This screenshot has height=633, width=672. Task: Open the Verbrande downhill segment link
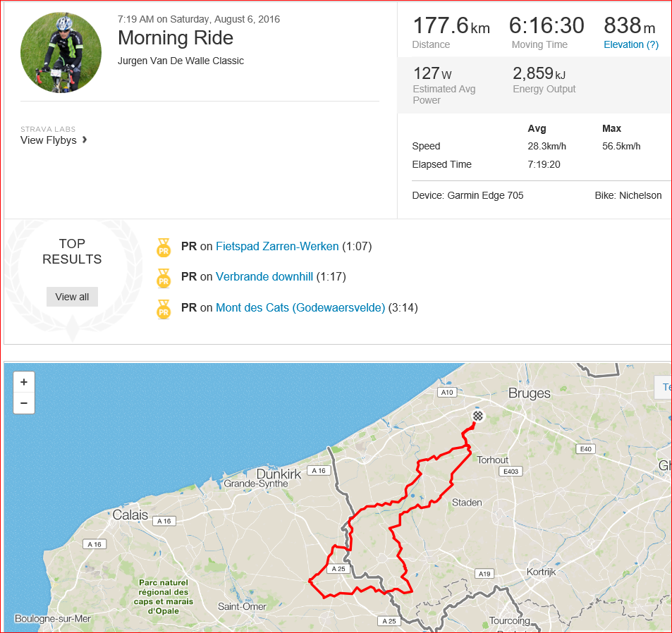tap(264, 276)
